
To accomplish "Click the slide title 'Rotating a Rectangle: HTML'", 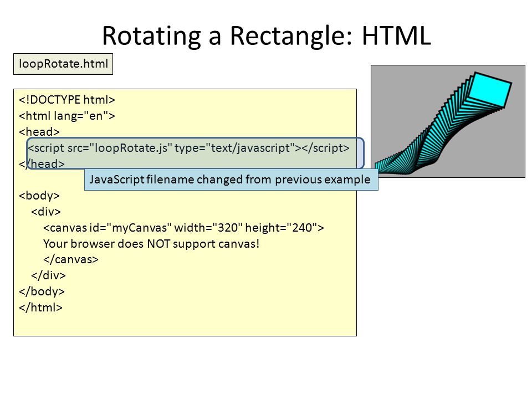I will (267, 36).
